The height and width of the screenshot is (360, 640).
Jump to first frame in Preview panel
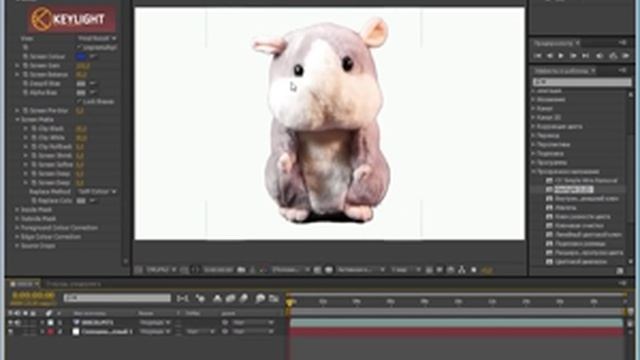[x=538, y=56]
